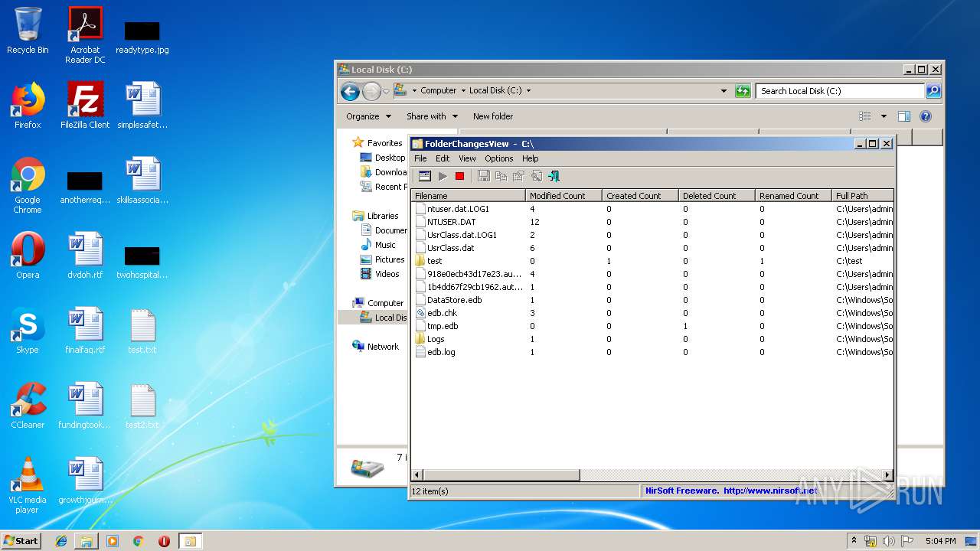
Task: Select the UsrClass.dat row
Action: tap(652, 248)
